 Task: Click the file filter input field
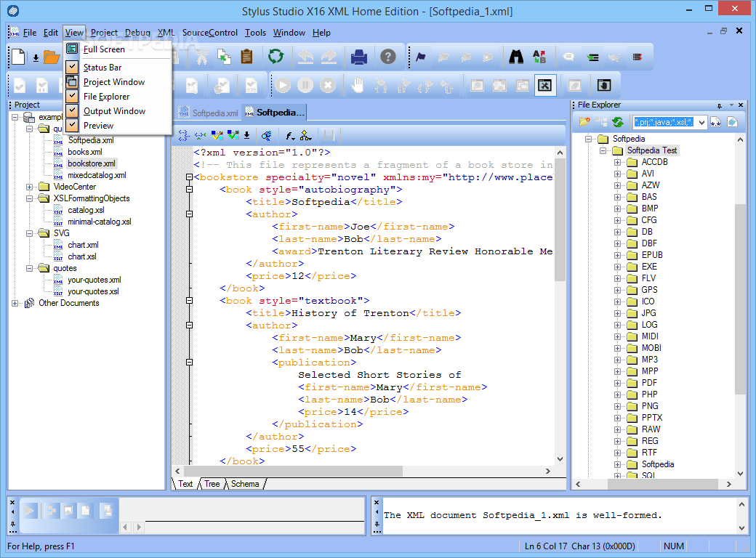click(664, 122)
